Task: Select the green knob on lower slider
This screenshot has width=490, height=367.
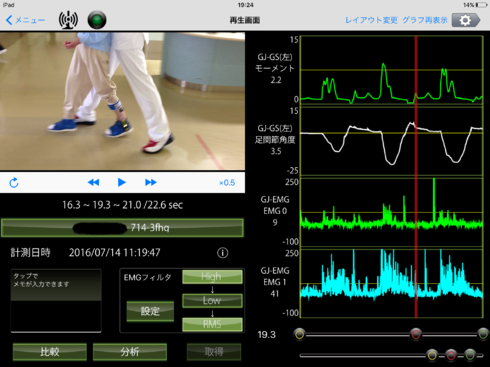Action: pos(470,355)
